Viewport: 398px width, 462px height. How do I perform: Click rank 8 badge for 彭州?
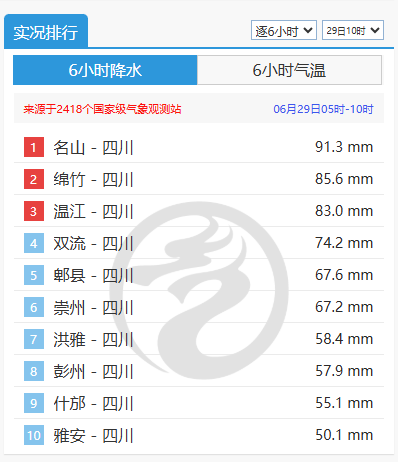(x=34, y=371)
